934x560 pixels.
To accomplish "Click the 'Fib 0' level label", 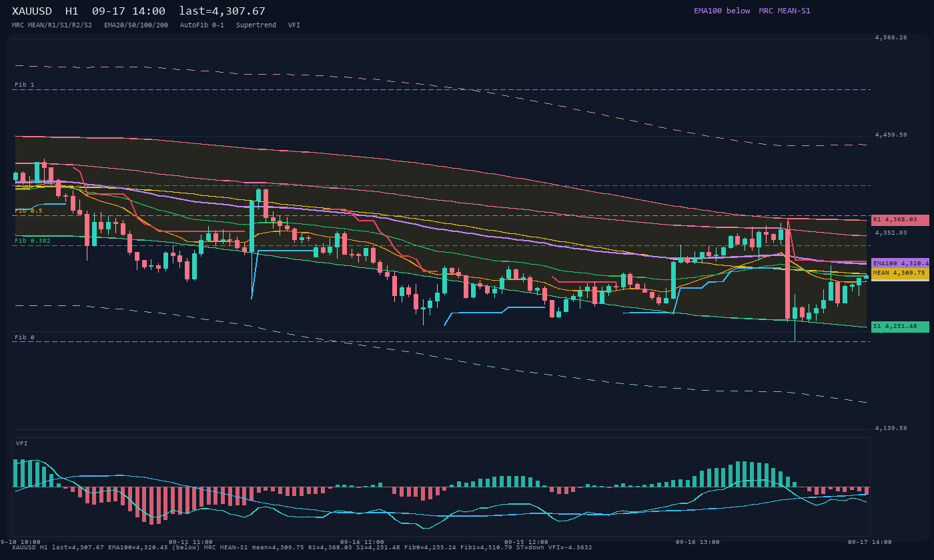I will tap(25, 337).
